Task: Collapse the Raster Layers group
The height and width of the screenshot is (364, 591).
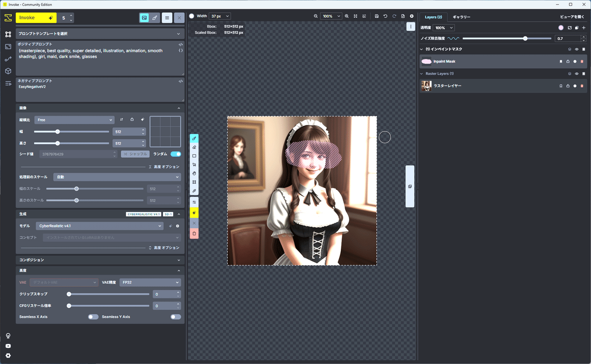Action: pyautogui.click(x=422, y=73)
